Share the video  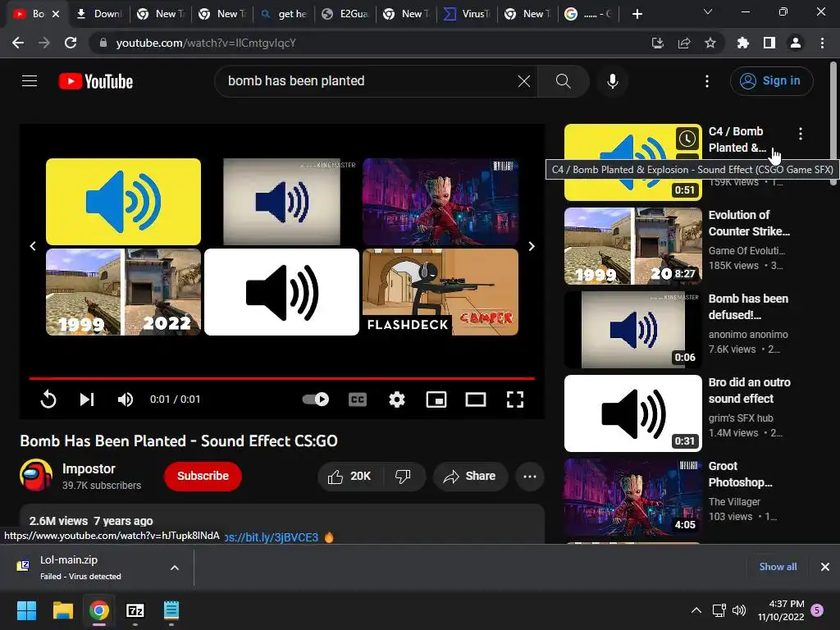tap(470, 477)
